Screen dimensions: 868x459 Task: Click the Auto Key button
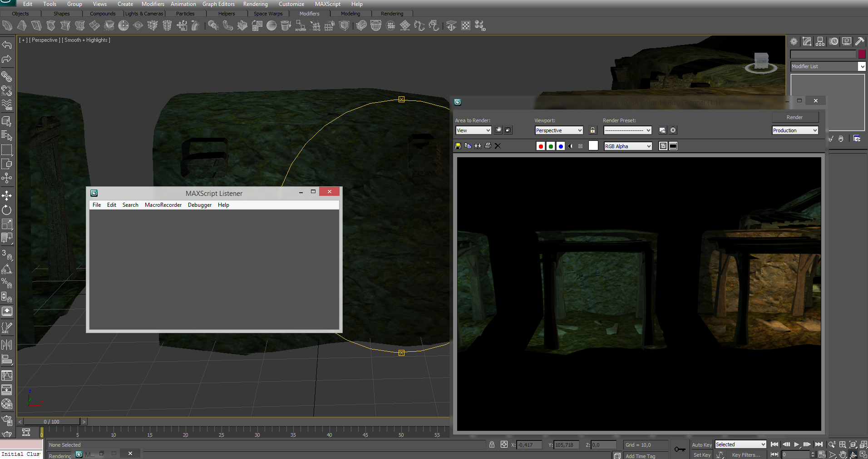[x=701, y=445]
